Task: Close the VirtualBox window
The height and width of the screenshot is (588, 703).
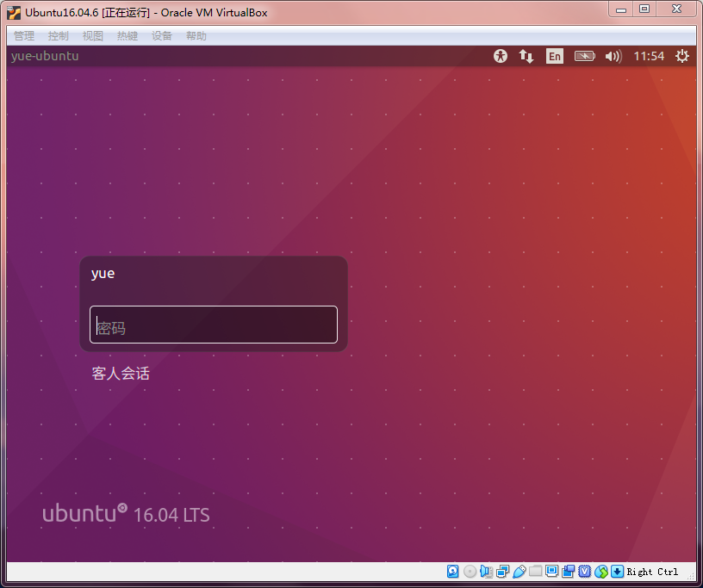Action: 677,9
